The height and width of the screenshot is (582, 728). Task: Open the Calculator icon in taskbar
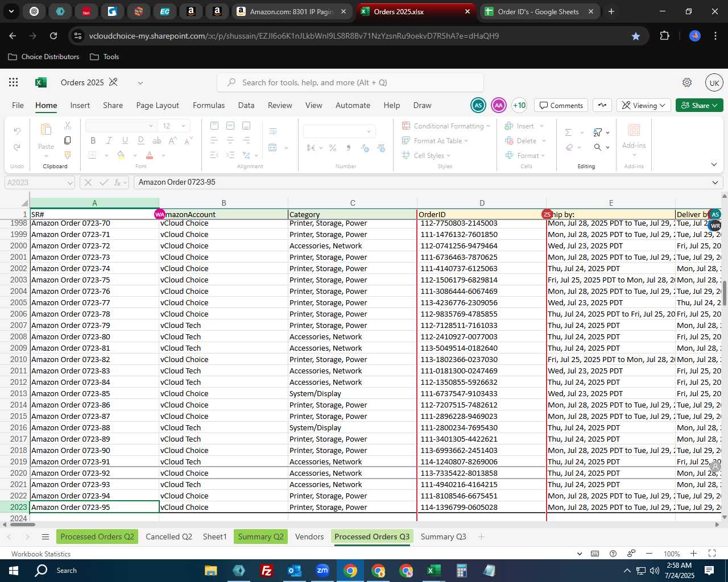tap(461, 571)
